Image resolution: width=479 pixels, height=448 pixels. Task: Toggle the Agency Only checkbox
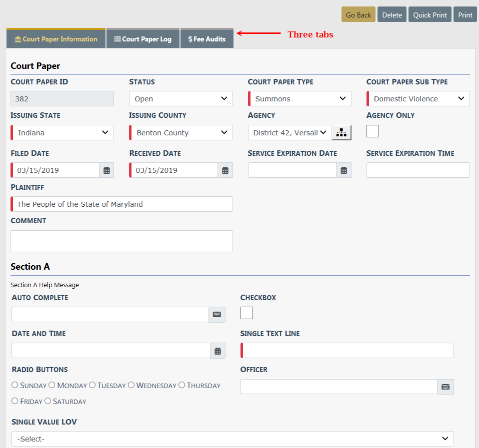click(x=372, y=131)
